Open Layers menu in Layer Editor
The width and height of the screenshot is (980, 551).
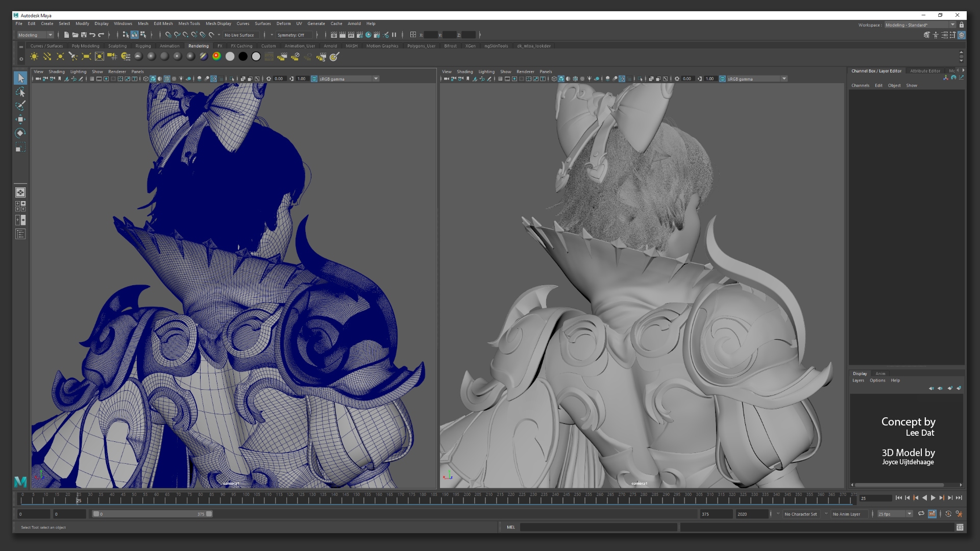point(858,381)
